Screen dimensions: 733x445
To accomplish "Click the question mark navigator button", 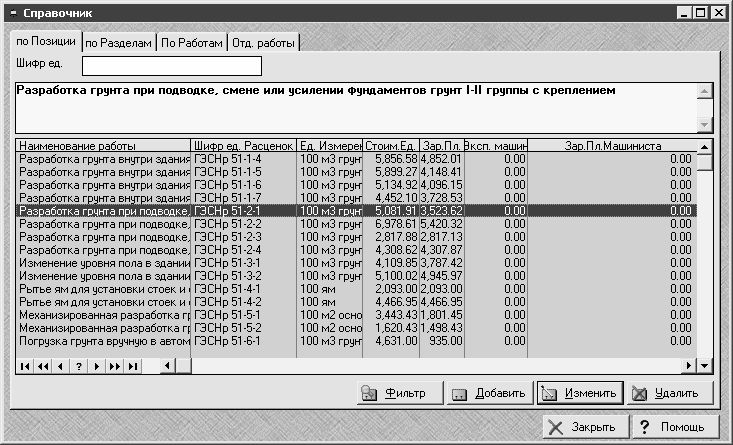I will 79,366.
